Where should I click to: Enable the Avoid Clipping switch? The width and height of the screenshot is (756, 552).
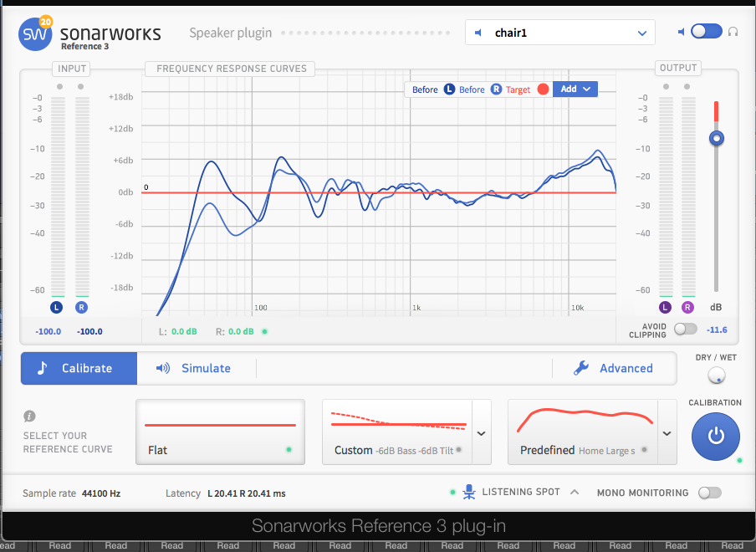coord(686,330)
